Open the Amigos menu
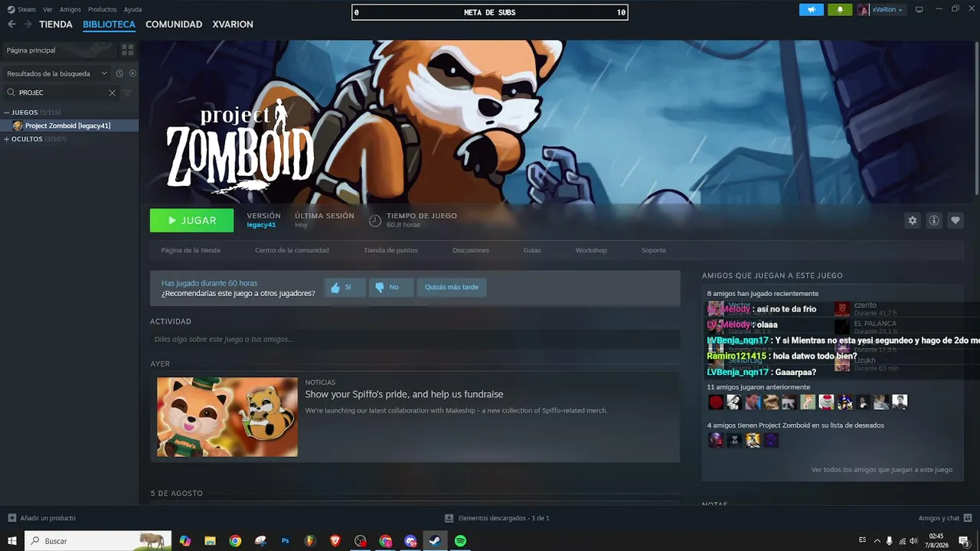Viewport: 980px width, 551px height. coord(70,10)
